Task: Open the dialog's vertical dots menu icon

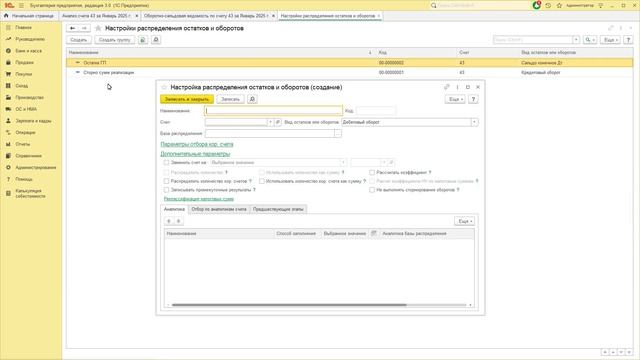Action: coord(457,87)
